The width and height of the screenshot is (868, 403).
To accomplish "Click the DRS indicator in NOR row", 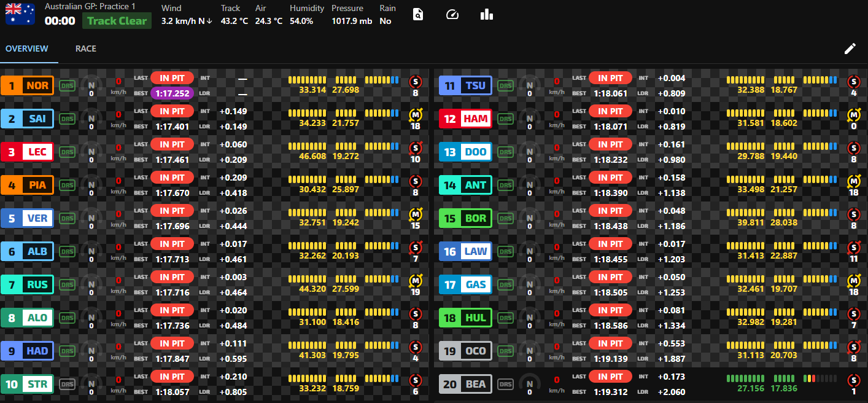I will click(x=67, y=85).
